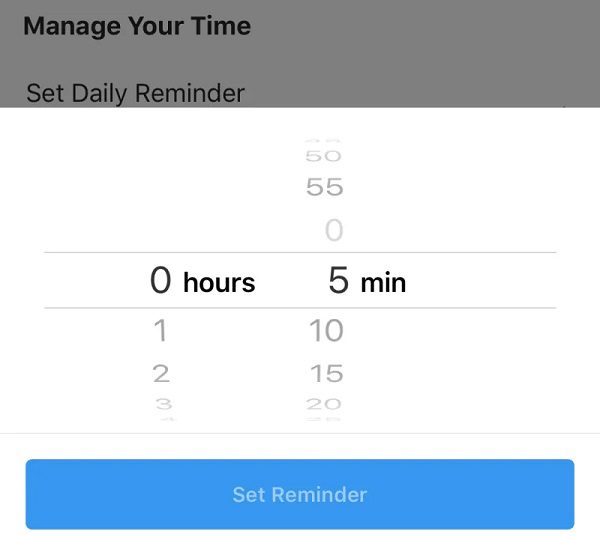The image size is (600, 537).
Task: Choose 0 in the minutes wheel
Action: coord(333,231)
